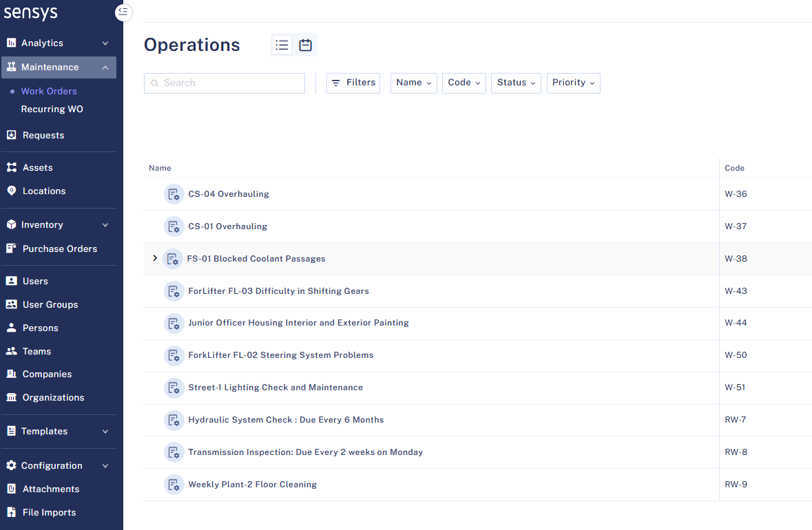Collapse the sidebar using the top toggle icon
Image resolution: width=812 pixels, height=530 pixels.
(x=123, y=12)
